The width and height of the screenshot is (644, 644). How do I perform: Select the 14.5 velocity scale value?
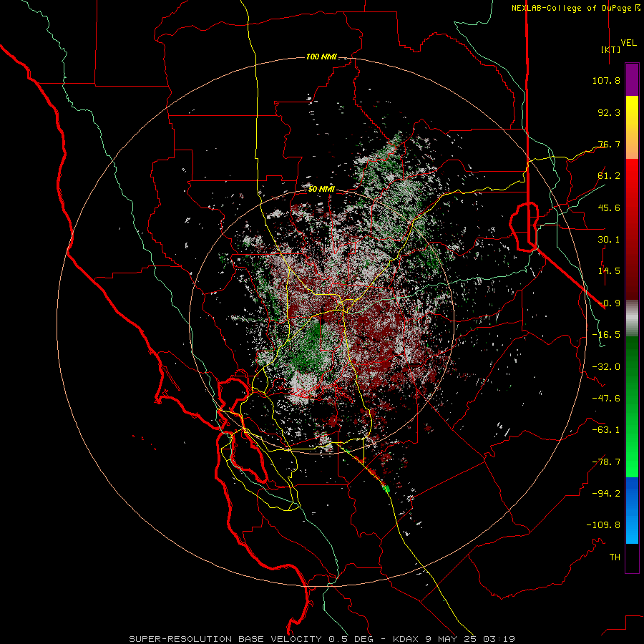[609, 270]
